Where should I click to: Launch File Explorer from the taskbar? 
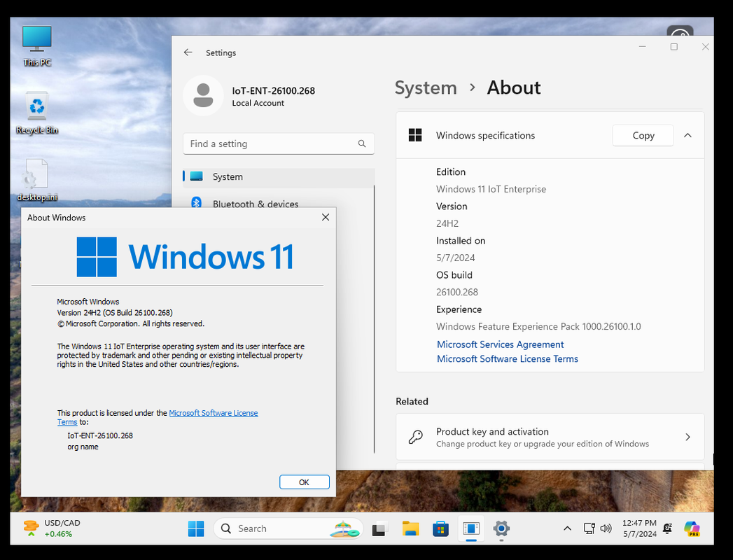coord(410,528)
